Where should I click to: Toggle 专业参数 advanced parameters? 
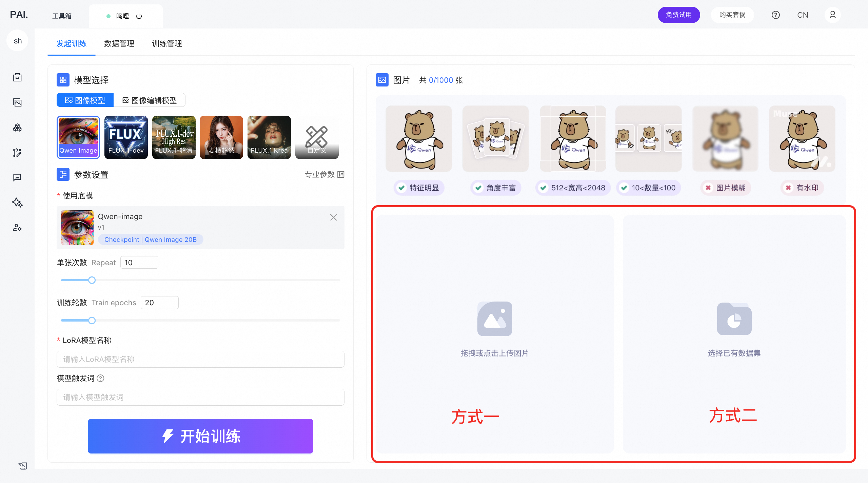(324, 174)
